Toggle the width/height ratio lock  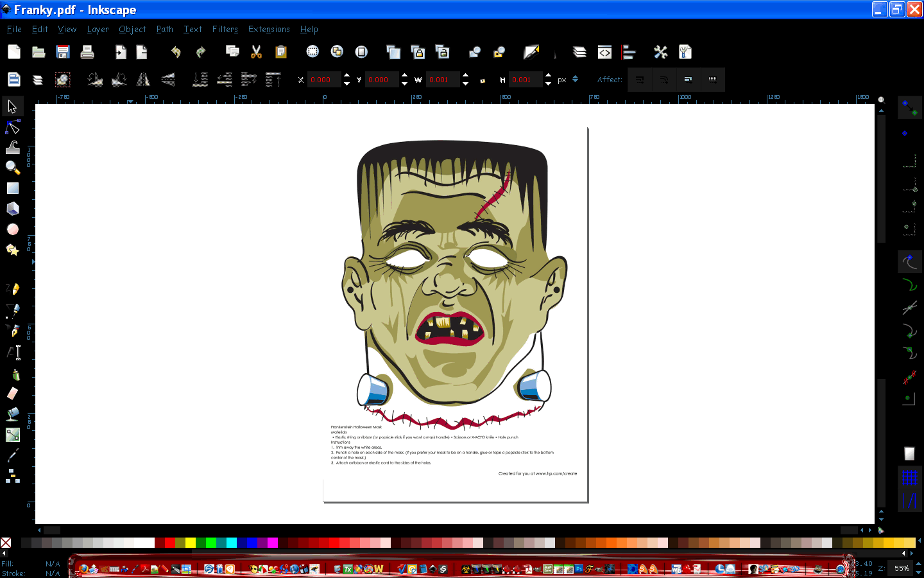pos(483,80)
